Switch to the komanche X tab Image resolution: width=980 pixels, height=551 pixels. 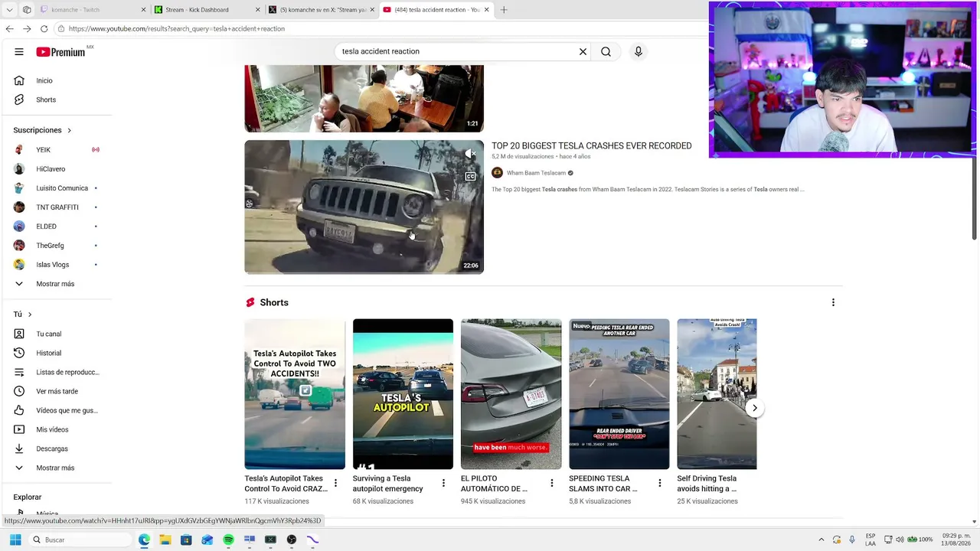point(322,10)
